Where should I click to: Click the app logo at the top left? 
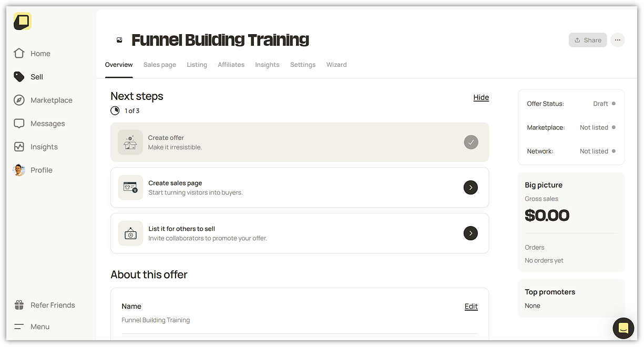22,22
